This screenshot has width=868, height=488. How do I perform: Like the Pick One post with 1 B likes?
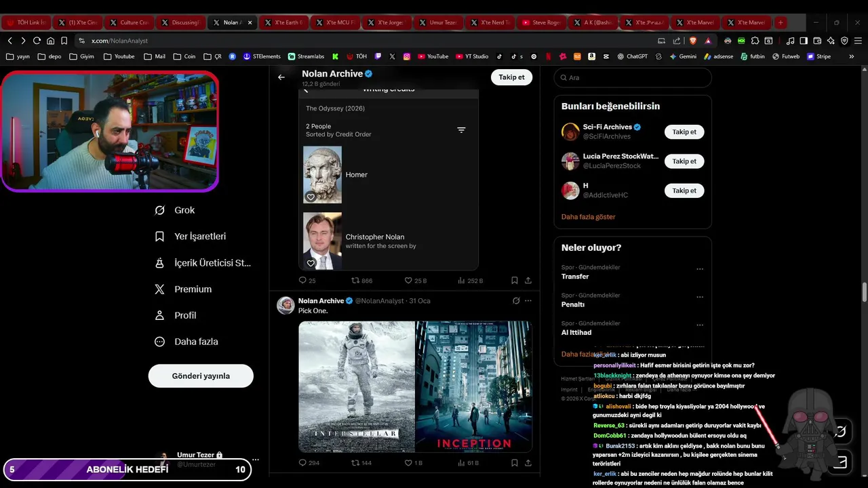(x=413, y=463)
